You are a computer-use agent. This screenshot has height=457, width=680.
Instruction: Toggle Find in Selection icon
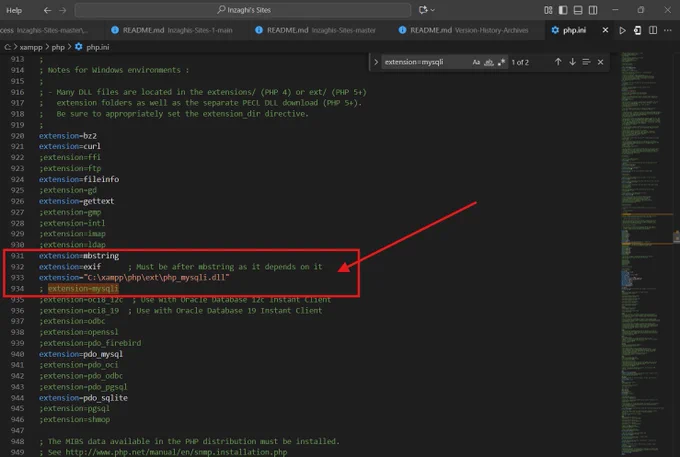(586, 62)
